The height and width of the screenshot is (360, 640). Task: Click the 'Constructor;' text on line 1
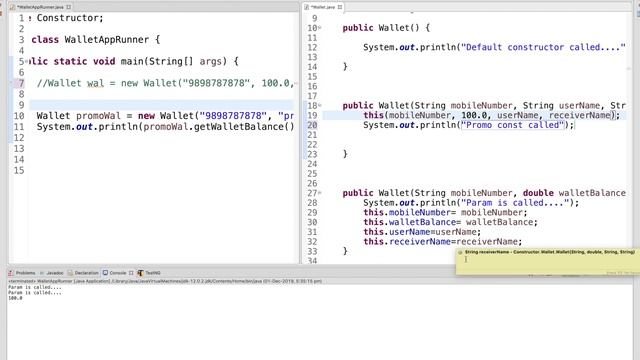[70, 18]
